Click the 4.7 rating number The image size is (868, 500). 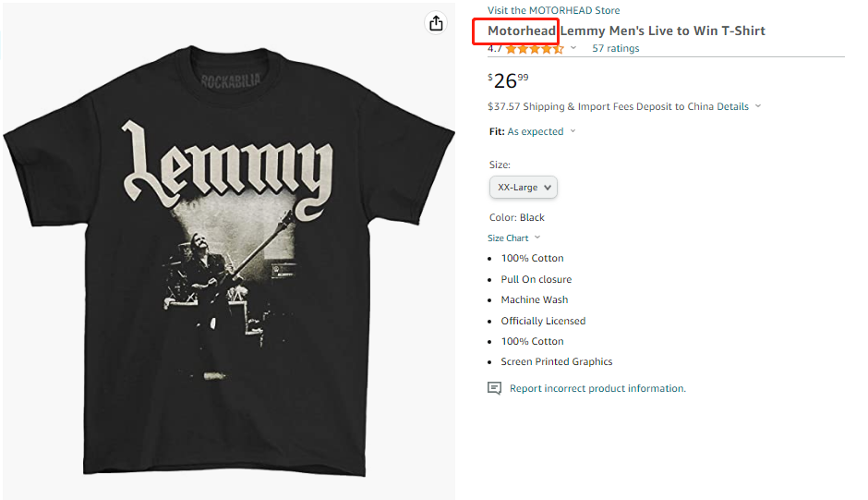coord(495,49)
